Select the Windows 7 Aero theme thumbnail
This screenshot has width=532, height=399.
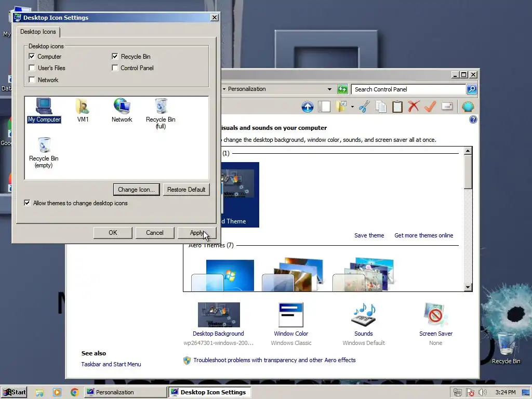coord(222,275)
